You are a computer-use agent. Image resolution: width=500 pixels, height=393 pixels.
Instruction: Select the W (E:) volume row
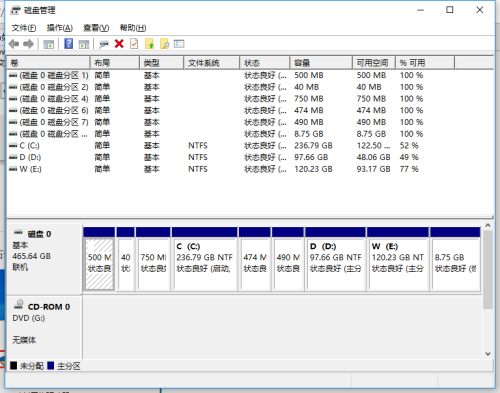(250, 169)
